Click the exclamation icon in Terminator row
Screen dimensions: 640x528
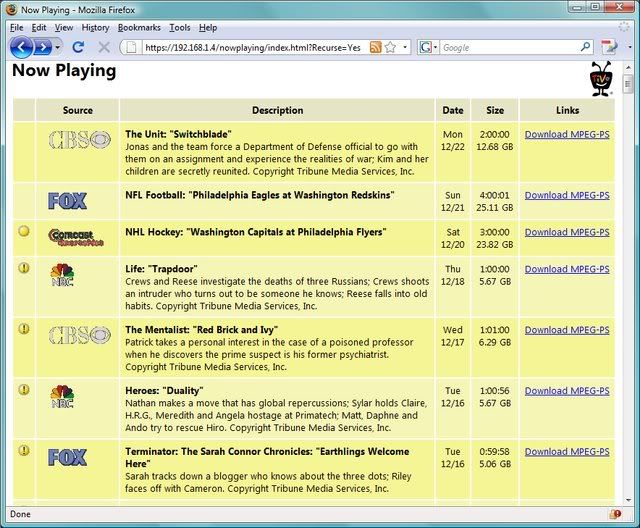point(24,450)
